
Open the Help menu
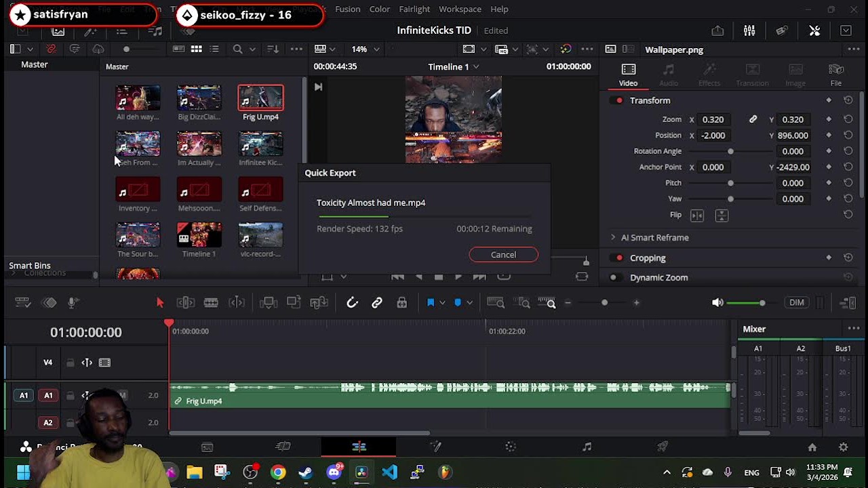point(499,9)
